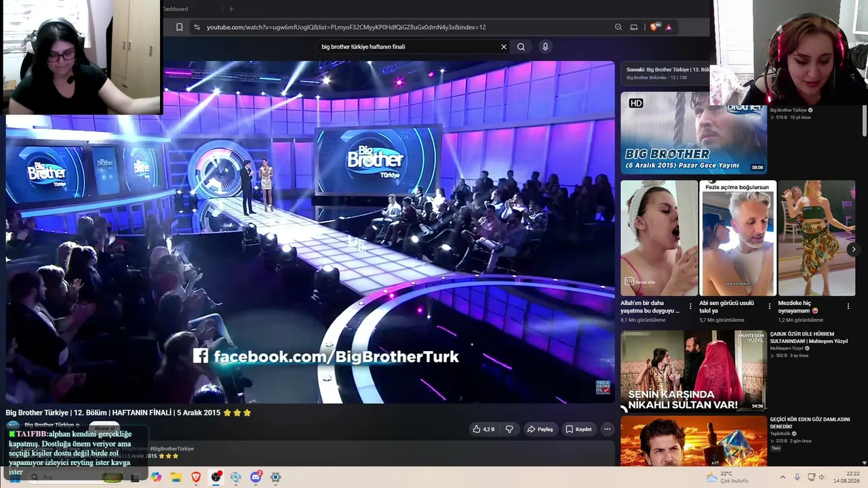Open options for 'Abi sen görücü' short
The height and width of the screenshot is (488, 868).
click(769, 306)
